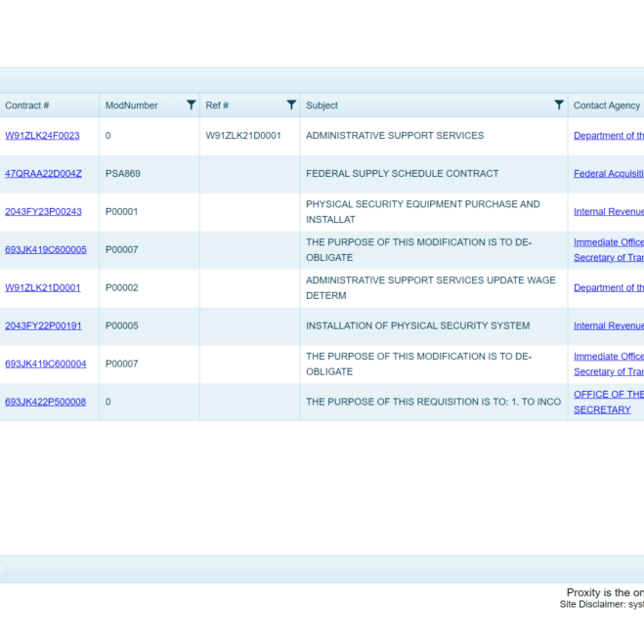Select de-obligate subject in 693JK419C600004 row
This screenshot has height=644, width=644.
(x=418, y=364)
